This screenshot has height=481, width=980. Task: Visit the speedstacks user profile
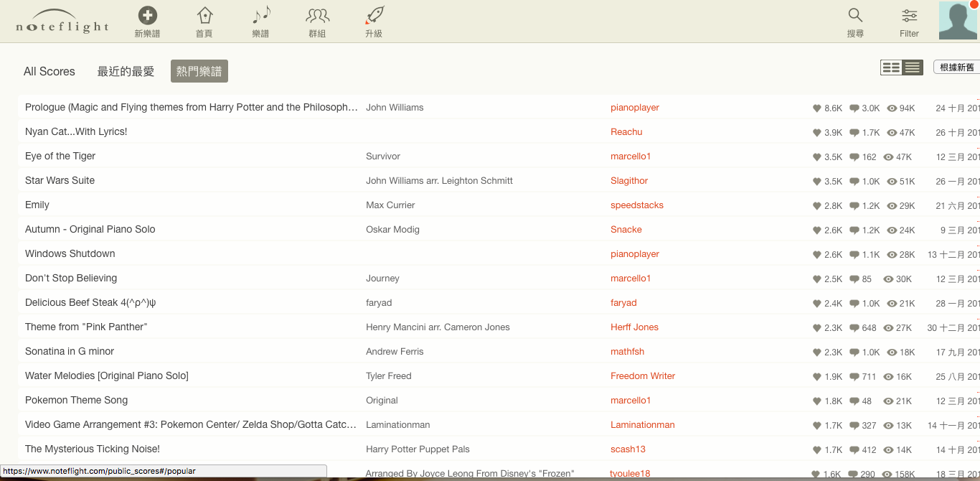[x=637, y=205]
